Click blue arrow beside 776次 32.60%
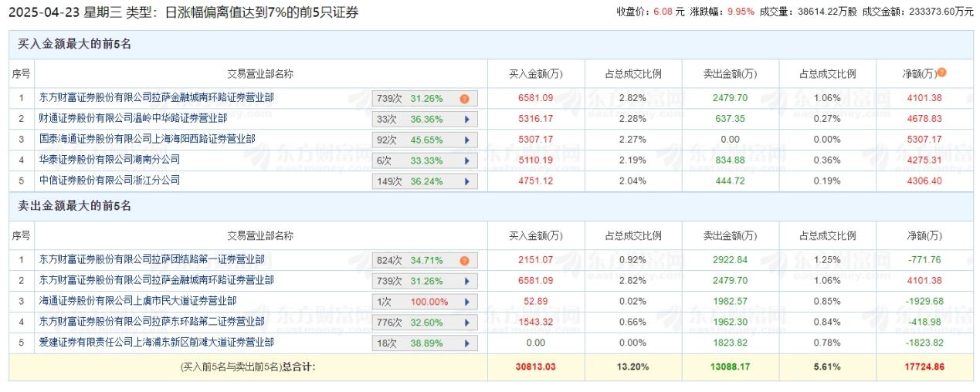Screen dimensions: 980x392 pos(466,323)
